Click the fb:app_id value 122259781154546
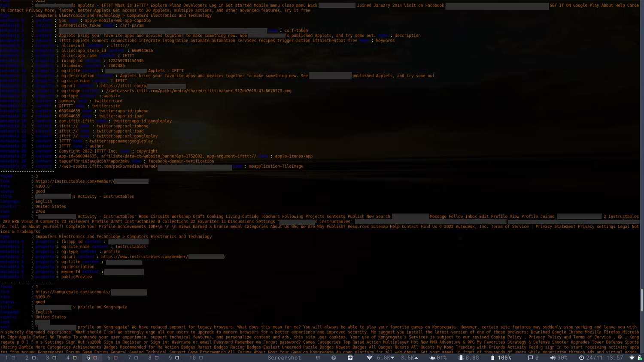The image size is (644, 362). point(126,61)
